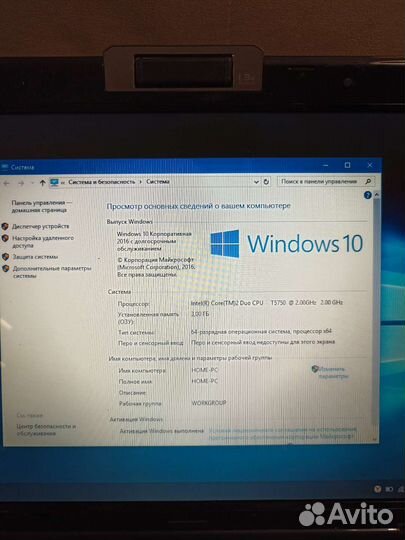
Task: Open the blue Help question icon
Action: coord(367,195)
